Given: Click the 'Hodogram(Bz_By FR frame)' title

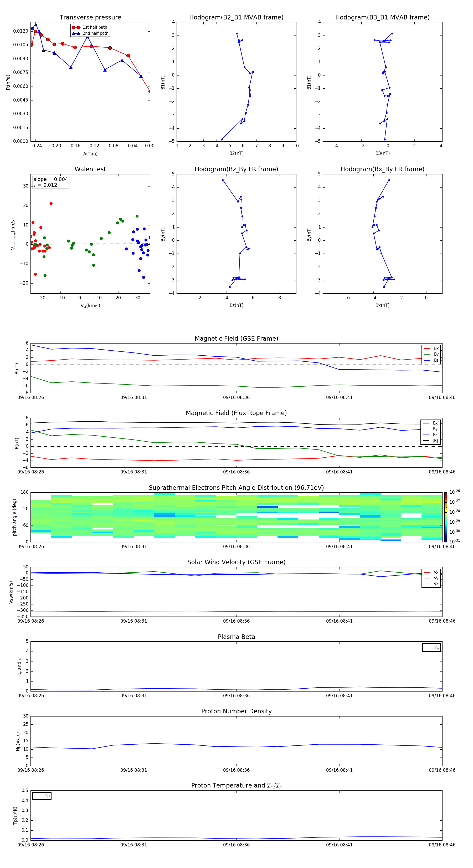Looking at the screenshot, I should pos(236,169).
